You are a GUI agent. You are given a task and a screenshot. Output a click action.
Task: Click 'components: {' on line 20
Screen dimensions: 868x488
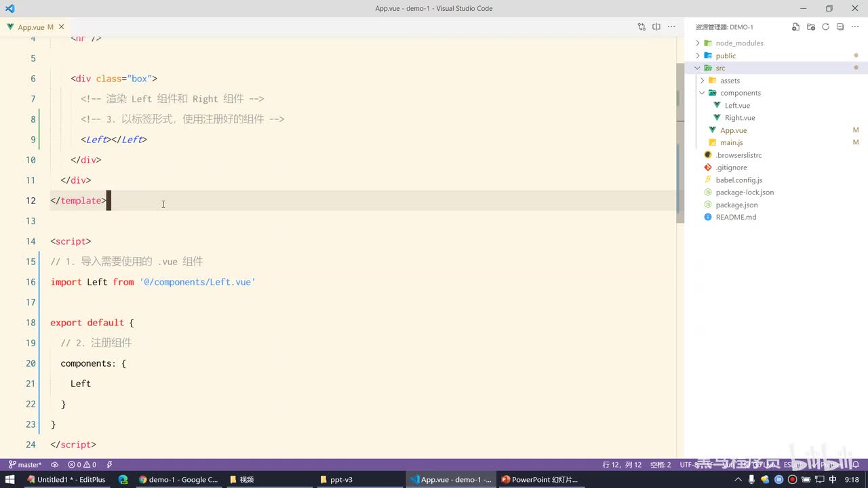point(93,363)
